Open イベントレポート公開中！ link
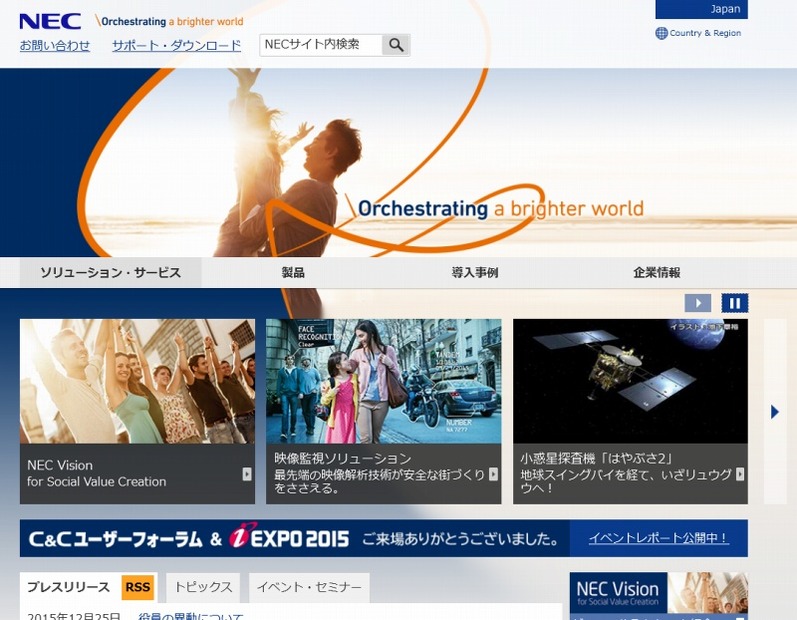 pos(659,538)
